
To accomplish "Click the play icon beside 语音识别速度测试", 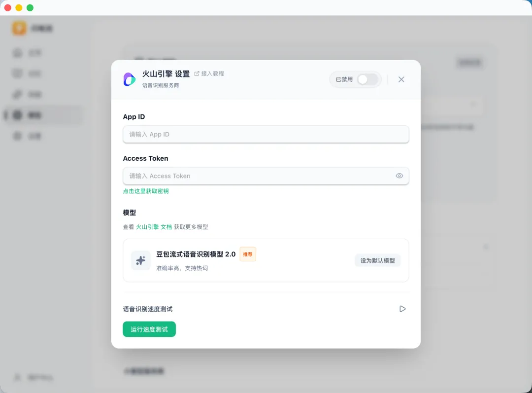I will 402,309.
